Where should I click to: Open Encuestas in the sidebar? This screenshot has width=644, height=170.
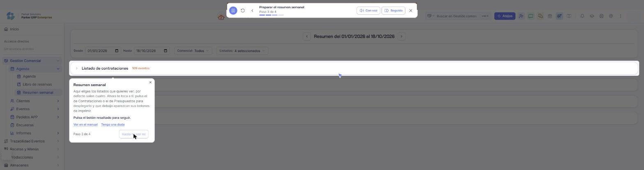click(25, 125)
